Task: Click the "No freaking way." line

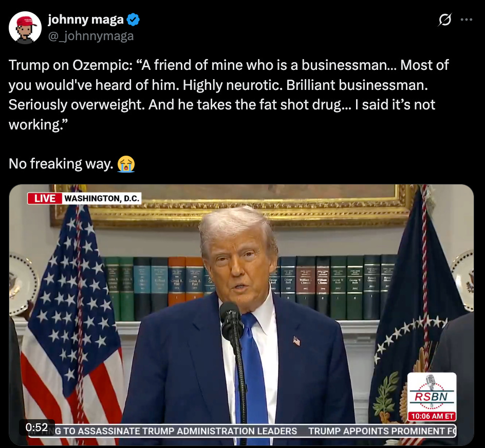Action: (61, 164)
